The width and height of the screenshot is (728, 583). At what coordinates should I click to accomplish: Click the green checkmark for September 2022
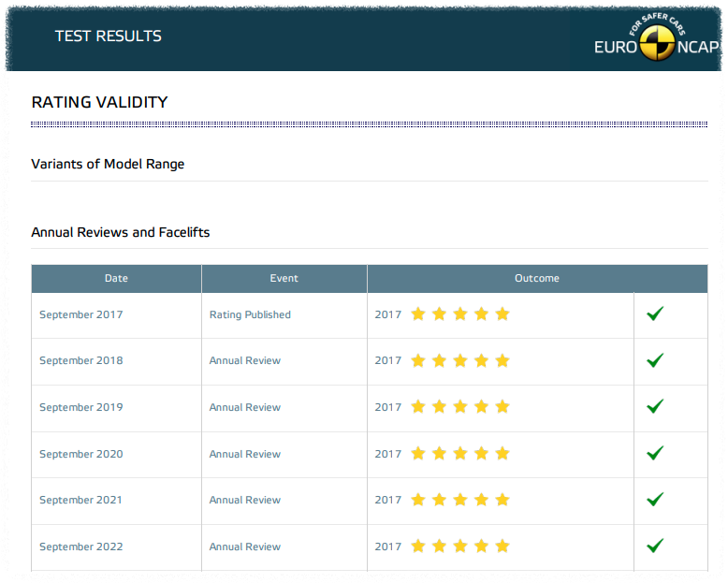point(655,546)
